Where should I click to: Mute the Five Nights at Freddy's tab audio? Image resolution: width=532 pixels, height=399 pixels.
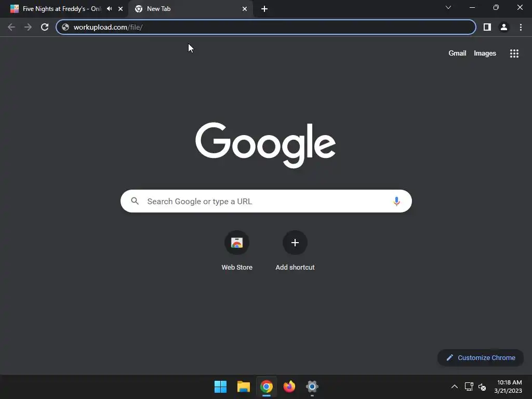click(x=109, y=9)
